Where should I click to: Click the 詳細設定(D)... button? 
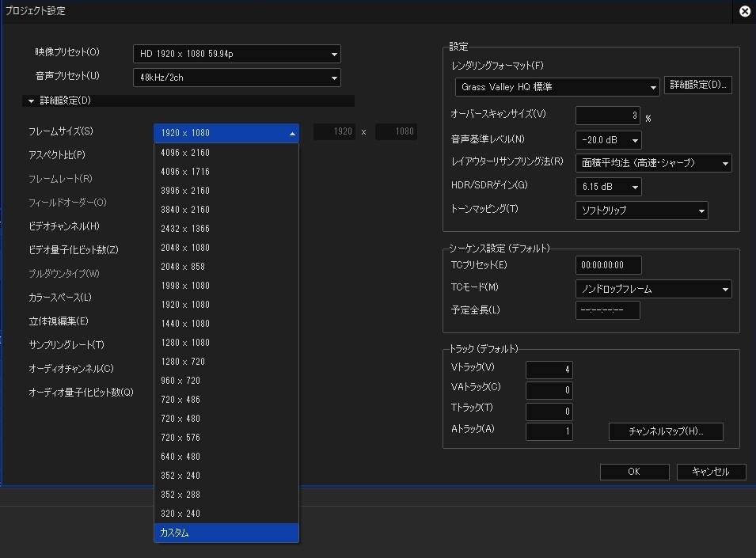pyautogui.click(x=698, y=85)
